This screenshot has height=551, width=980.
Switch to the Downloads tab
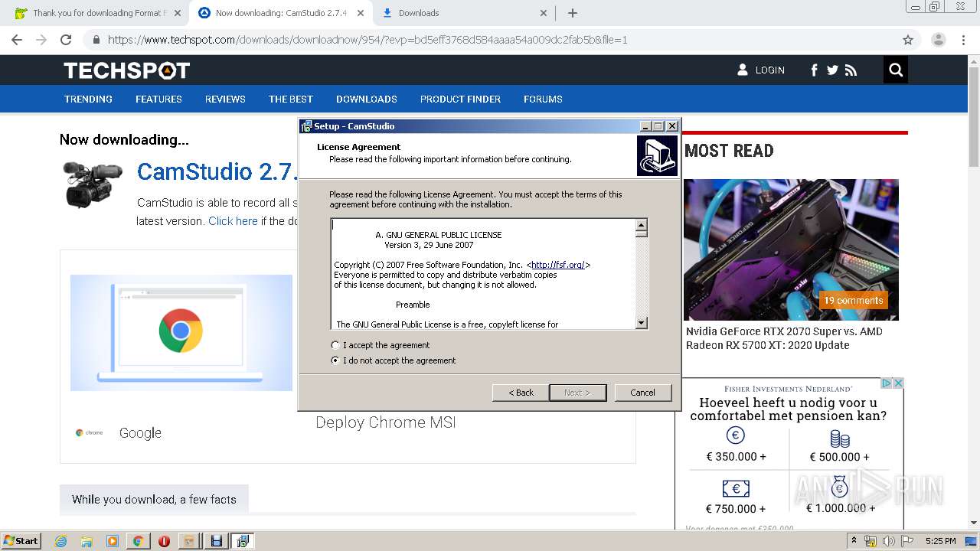coord(464,13)
